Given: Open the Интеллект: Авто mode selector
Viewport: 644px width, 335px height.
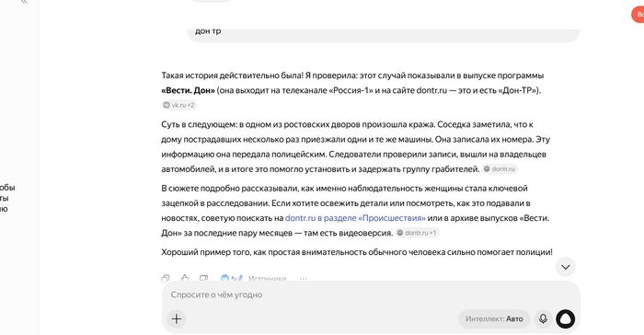Looking at the screenshot, I should [494, 318].
